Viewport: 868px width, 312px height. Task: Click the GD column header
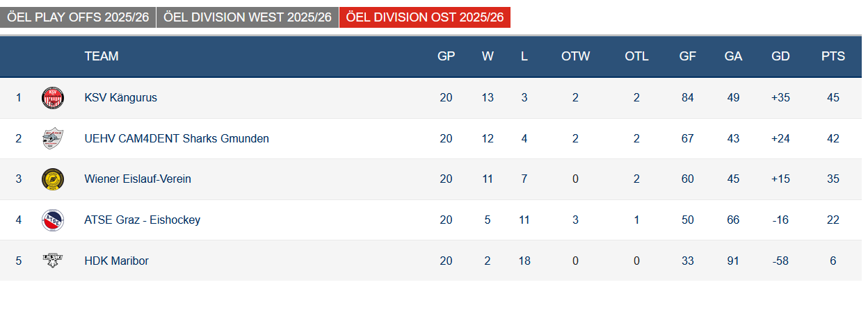click(x=780, y=57)
